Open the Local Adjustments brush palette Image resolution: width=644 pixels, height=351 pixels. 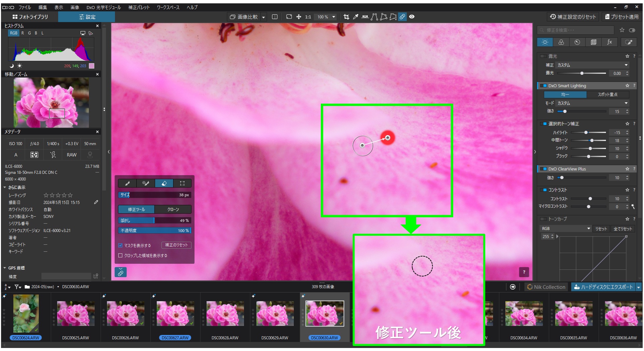tap(628, 42)
